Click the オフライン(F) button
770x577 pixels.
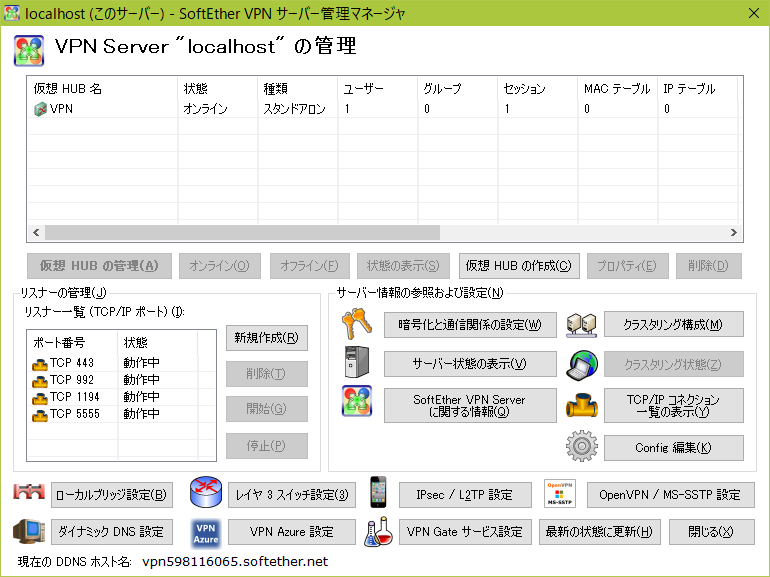pos(309,266)
